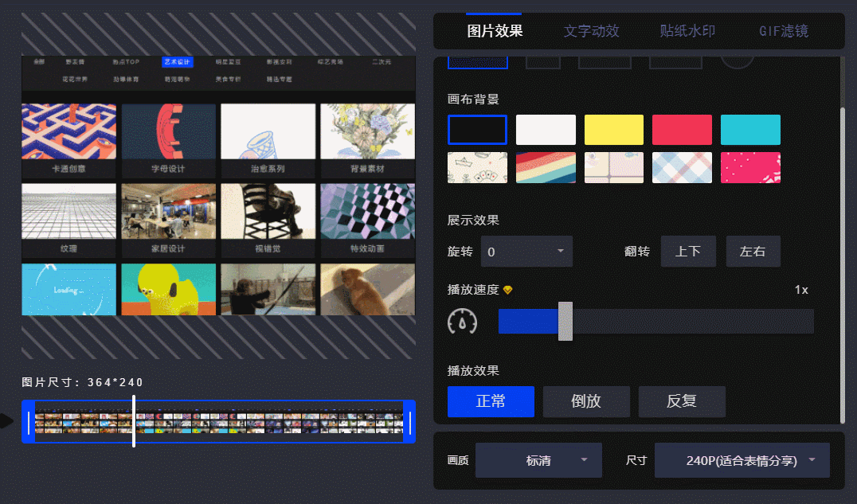Open the 旋转 rotation dropdown
Screen dimensions: 857x504
pos(526,251)
